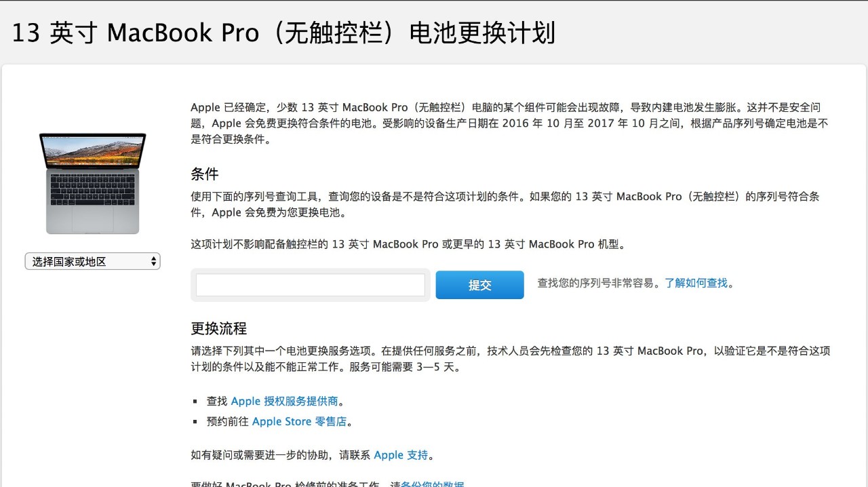
Task: Open the Apple 支持 link
Action: click(x=401, y=455)
